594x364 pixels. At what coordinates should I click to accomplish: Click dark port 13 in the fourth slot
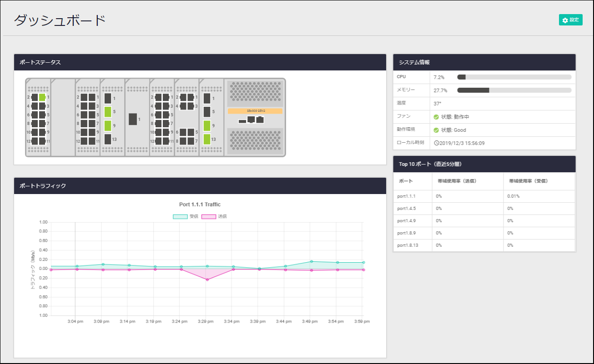pos(108,139)
